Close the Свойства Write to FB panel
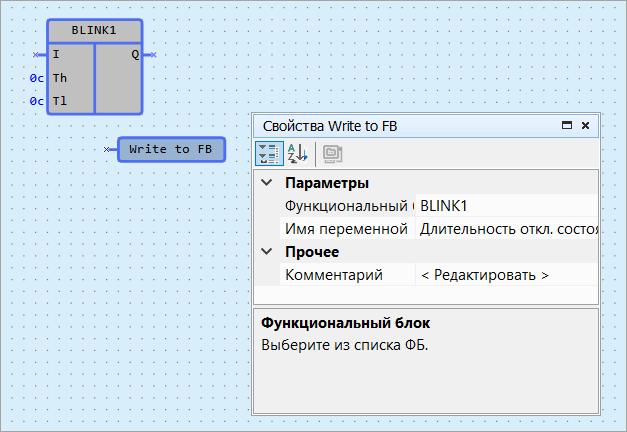The image size is (627, 432). click(x=585, y=126)
